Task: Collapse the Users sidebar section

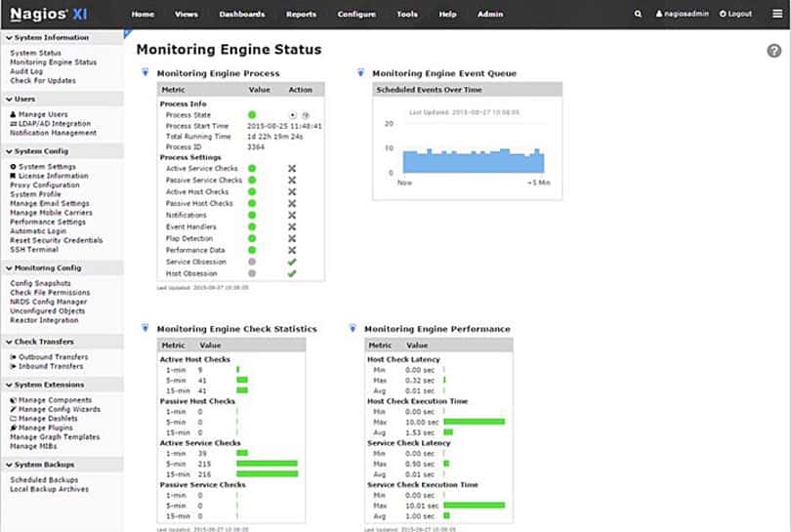Action: tap(62, 99)
